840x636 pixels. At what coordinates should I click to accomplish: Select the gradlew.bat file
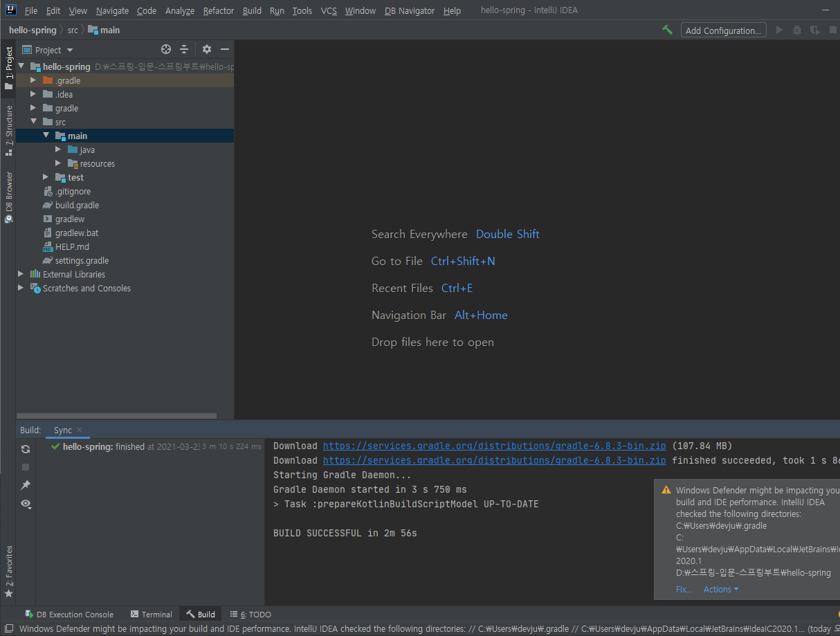click(x=77, y=233)
